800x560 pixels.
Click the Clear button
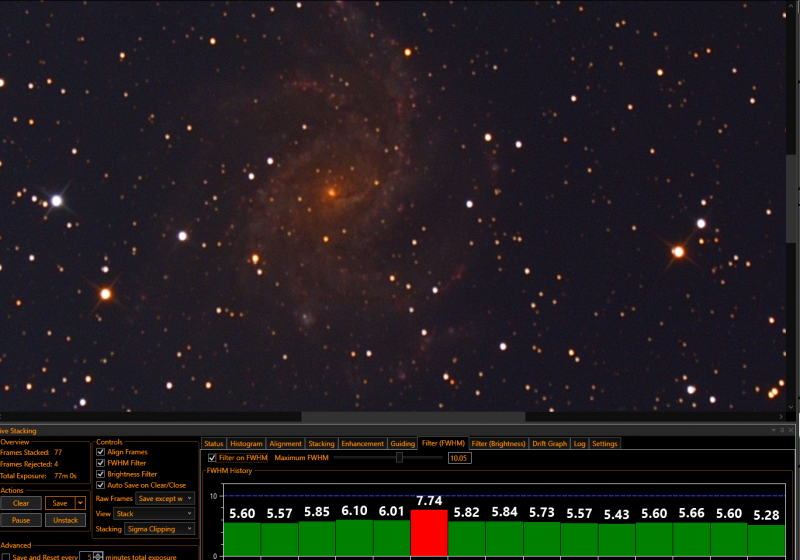tap(21, 503)
